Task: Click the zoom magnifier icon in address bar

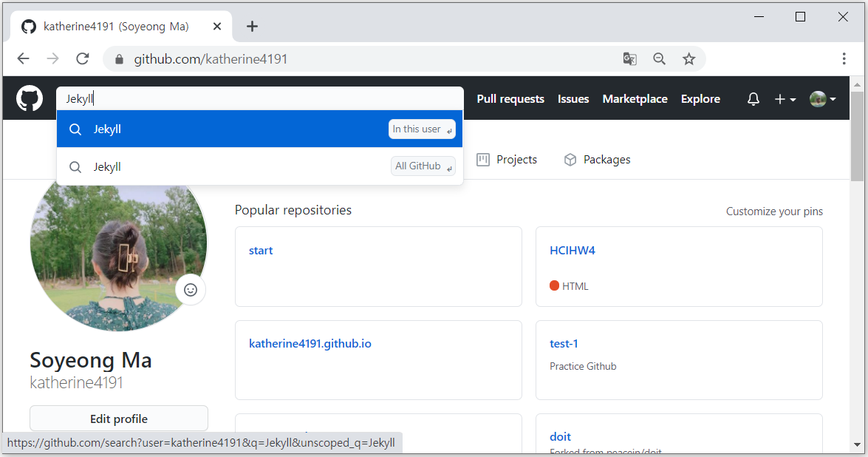Action: point(659,58)
